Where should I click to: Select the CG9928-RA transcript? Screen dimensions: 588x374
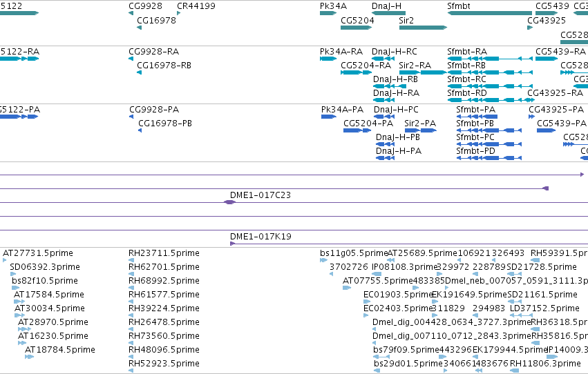(x=131, y=59)
